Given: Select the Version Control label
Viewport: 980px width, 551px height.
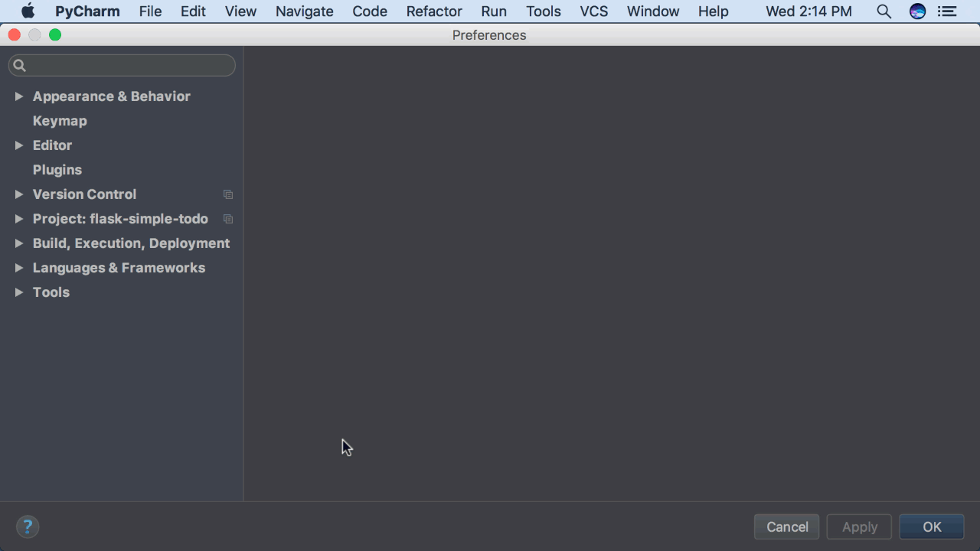Looking at the screenshot, I should 84,194.
